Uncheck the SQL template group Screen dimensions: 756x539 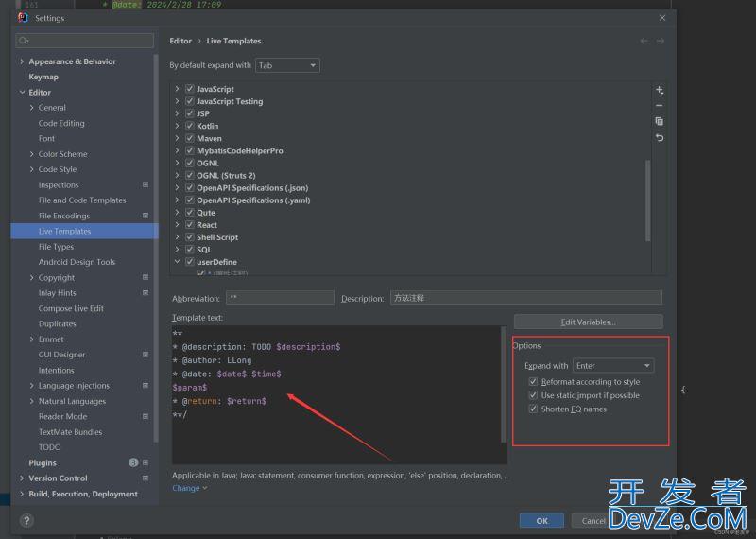pyautogui.click(x=190, y=250)
